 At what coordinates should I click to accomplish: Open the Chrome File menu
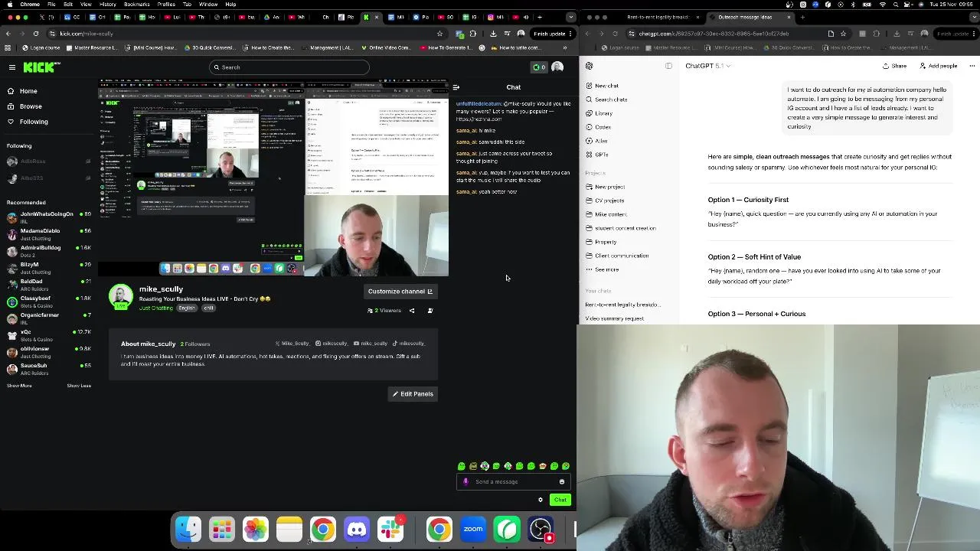pyautogui.click(x=51, y=5)
